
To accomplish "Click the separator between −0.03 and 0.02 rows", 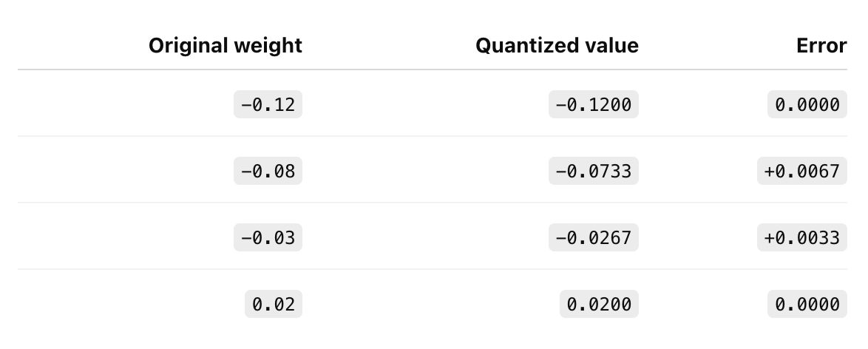I will (x=433, y=268).
